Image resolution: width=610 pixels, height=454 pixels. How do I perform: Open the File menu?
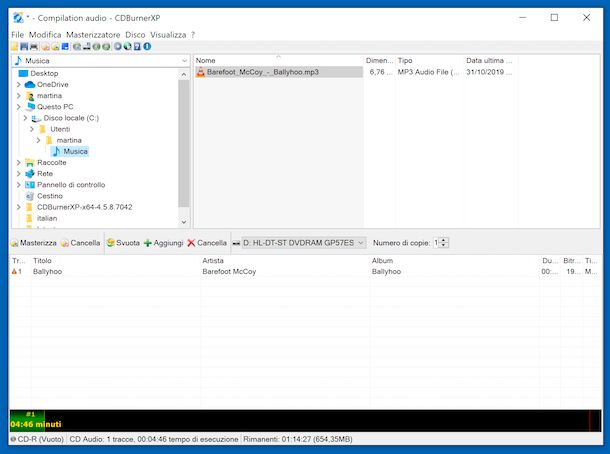pos(18,35)
